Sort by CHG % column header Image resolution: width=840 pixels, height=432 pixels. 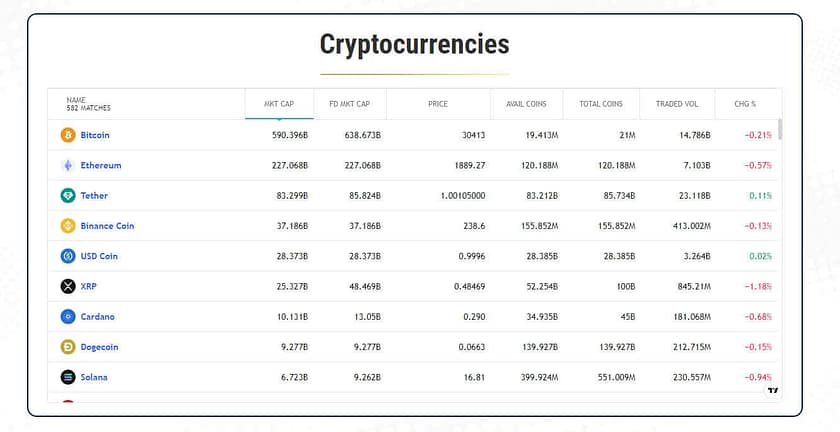(x=745, y=104)
